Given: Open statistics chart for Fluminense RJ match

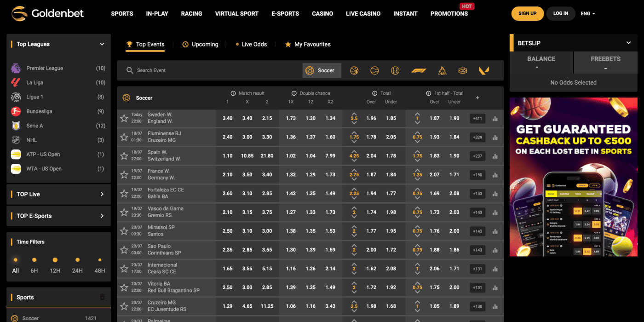Looking at the screenshot, I should tap(495, 138).
